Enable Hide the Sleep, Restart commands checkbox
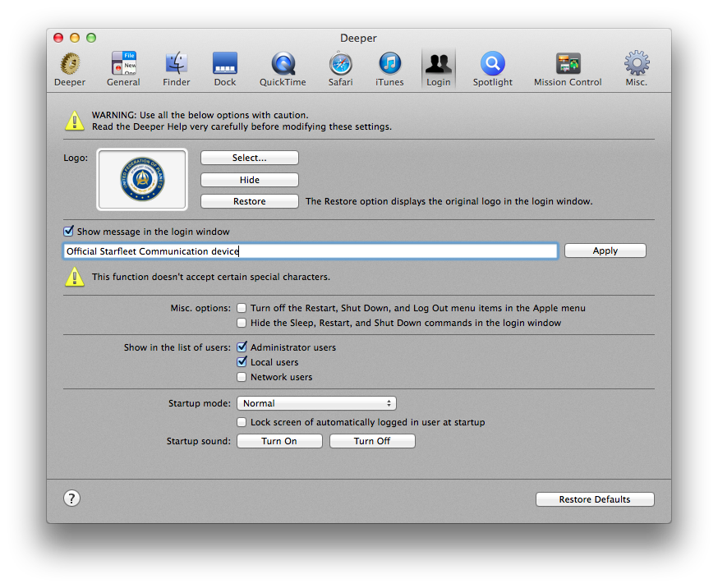 point(242,323)
